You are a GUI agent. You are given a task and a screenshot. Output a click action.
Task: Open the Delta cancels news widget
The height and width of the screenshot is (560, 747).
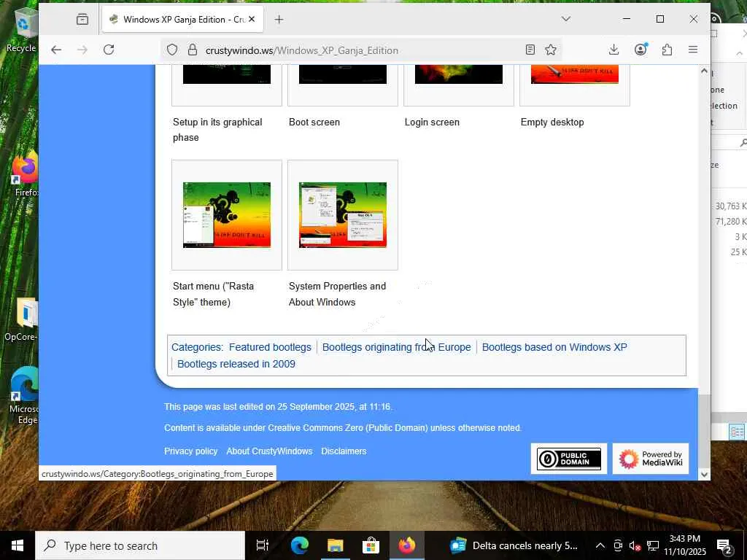(x=514, y=545)
